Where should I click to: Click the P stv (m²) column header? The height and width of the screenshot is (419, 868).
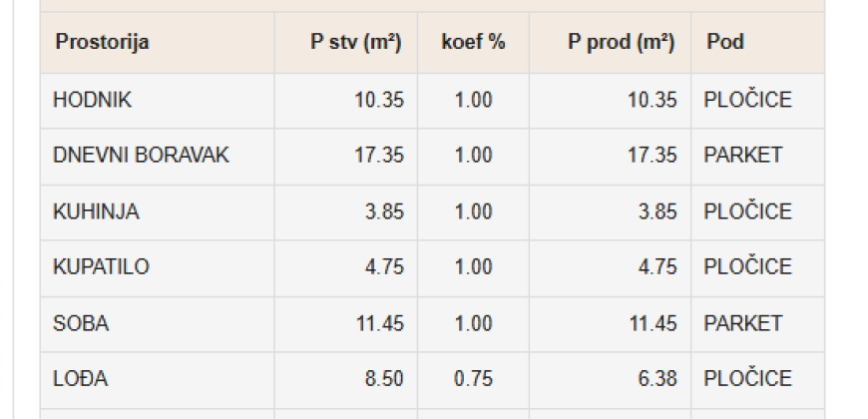pos(355,42)
